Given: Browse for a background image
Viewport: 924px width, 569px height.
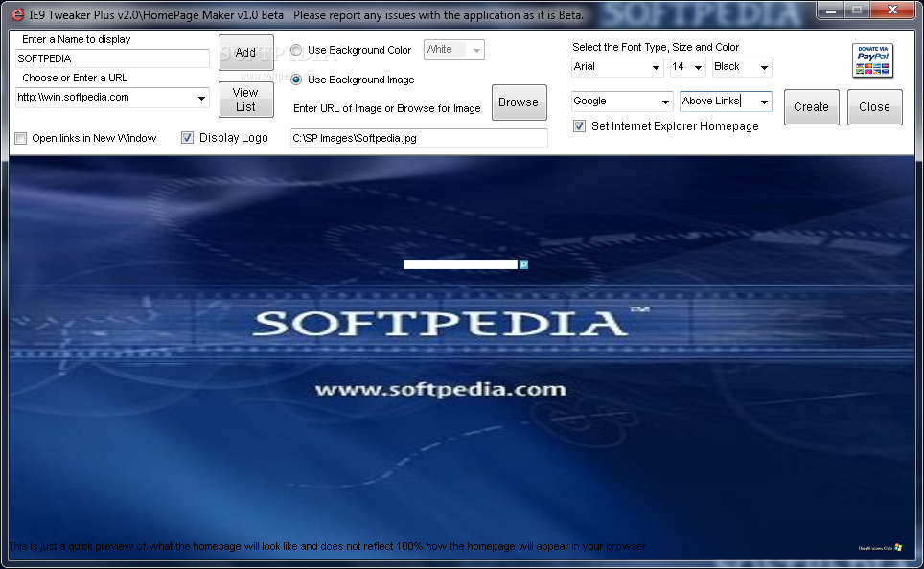Looking at the screenshot, I should (x=520, y=102).
